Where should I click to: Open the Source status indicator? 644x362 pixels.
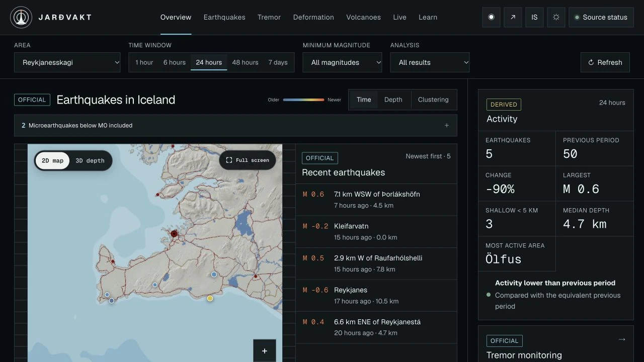coord(601,17)
